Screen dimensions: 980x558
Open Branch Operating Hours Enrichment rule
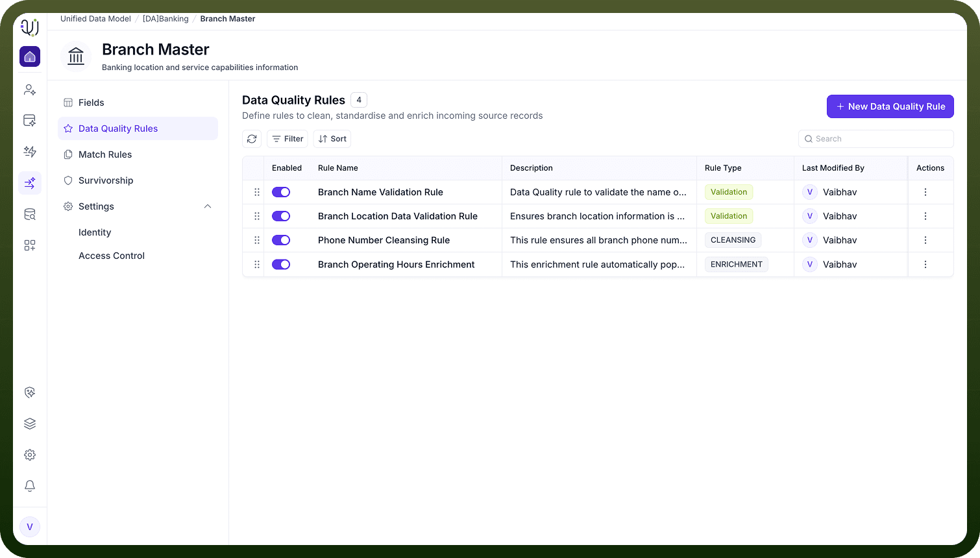397,265
